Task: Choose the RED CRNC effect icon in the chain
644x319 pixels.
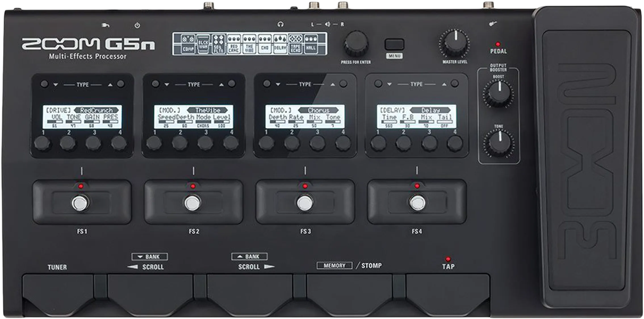Action: pyautogui.click(x=234, y=44)
